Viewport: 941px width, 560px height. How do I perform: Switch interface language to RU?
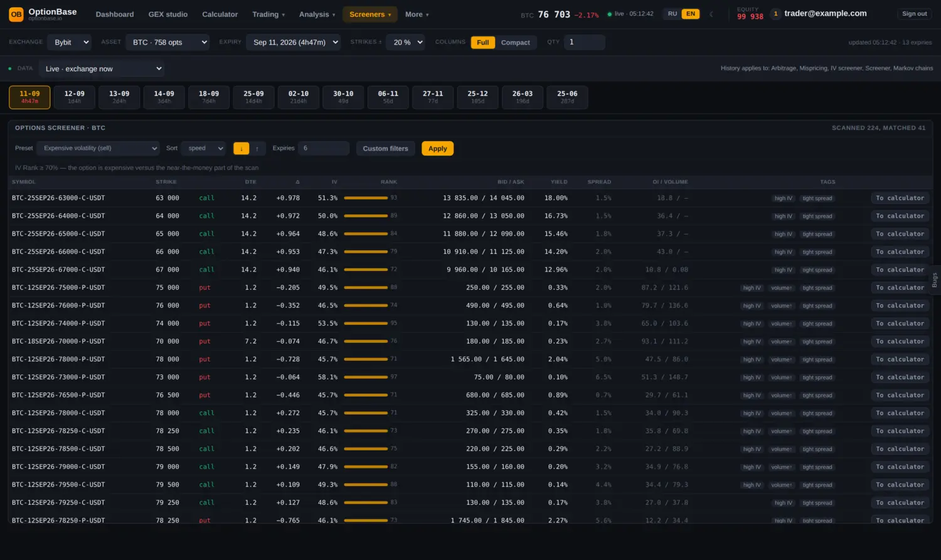tap(673, 14)
